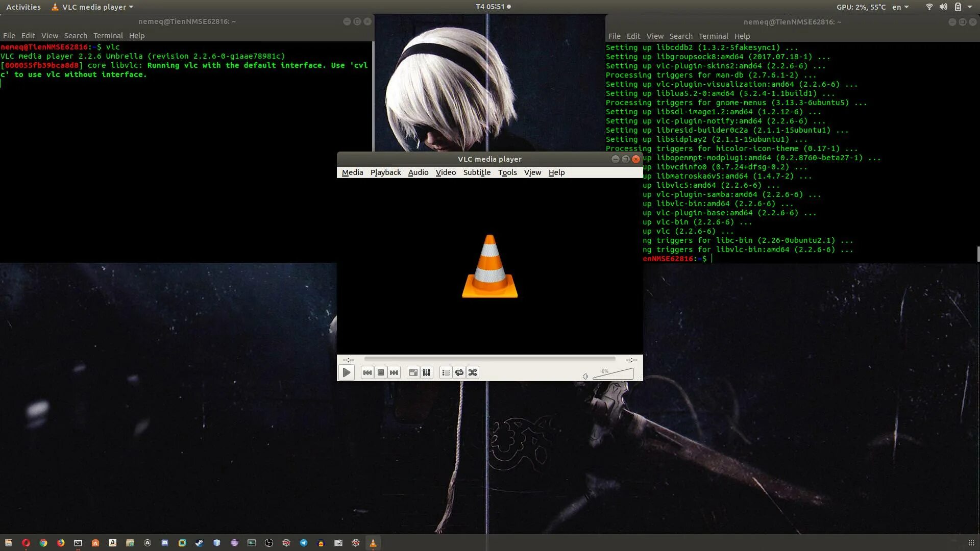Show all applications grid
Viewport: 980px width, 551px height.
pyautogui.click(x=971, y=543)
